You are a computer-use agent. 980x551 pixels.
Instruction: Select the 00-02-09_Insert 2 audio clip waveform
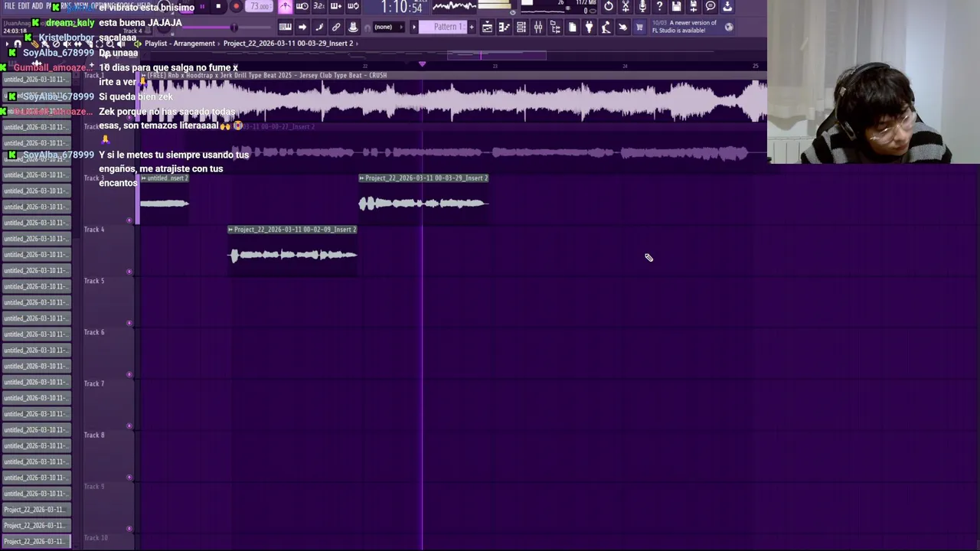coord(293,255)
